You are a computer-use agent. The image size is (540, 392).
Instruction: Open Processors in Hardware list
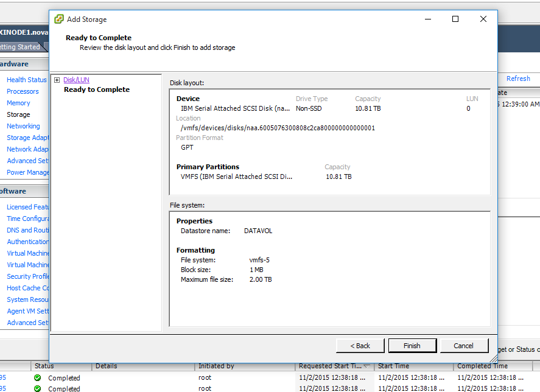[x=23, y=91]
